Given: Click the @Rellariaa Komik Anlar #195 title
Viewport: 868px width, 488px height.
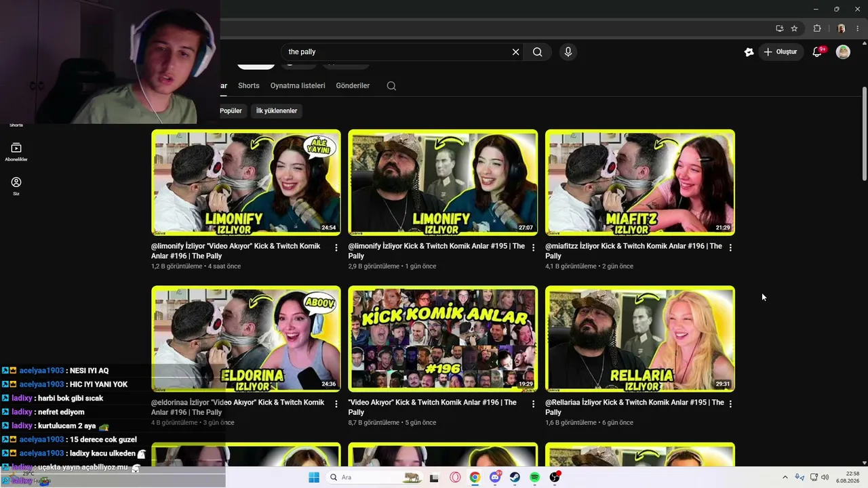Looking at the screenshot, I should pos(635,407).
